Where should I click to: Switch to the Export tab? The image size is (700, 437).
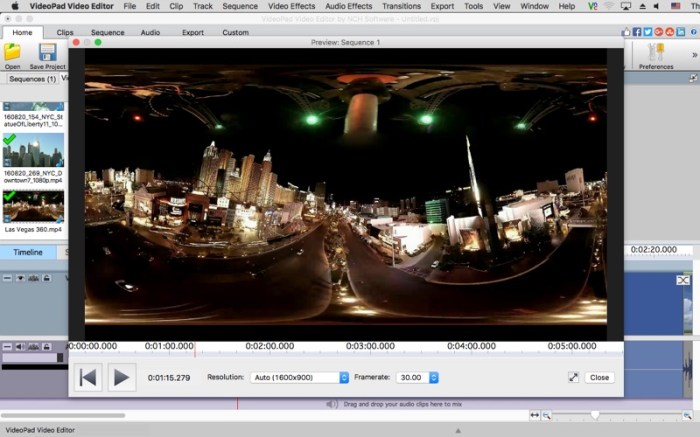tap(193, 32)
